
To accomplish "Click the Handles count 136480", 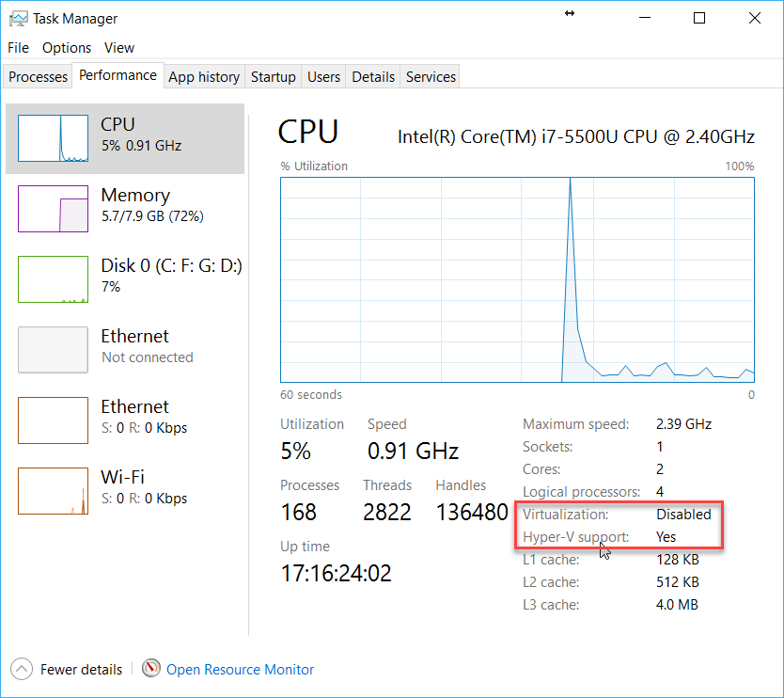I will pos(472,512).
